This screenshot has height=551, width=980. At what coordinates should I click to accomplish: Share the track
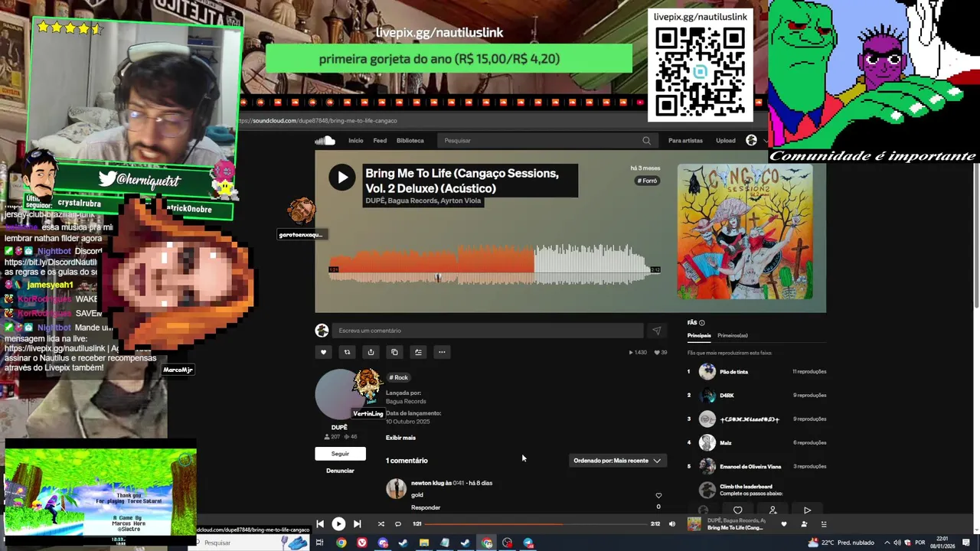tap(371, 352)
